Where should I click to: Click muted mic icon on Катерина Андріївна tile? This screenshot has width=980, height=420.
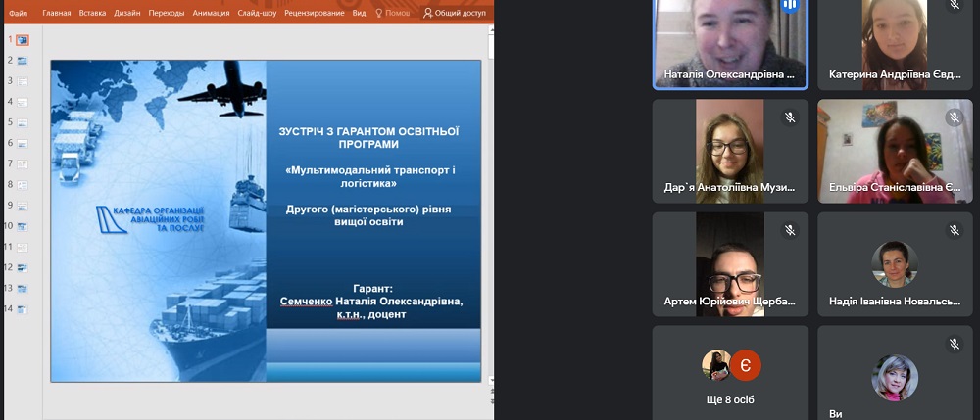pyautogui.click(x=954, y=5)
